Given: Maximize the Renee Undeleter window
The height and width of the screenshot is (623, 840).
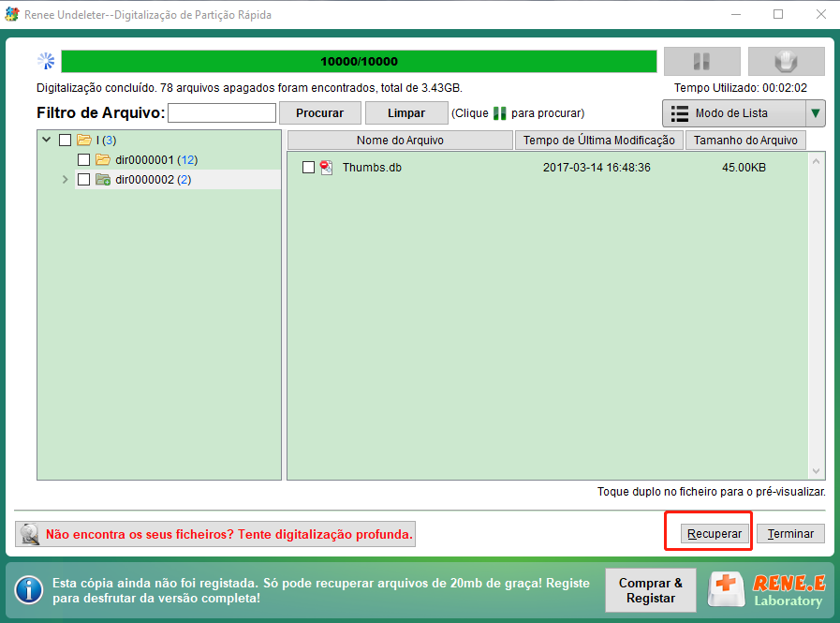Looking at the screenshot, I should [778, 14].
